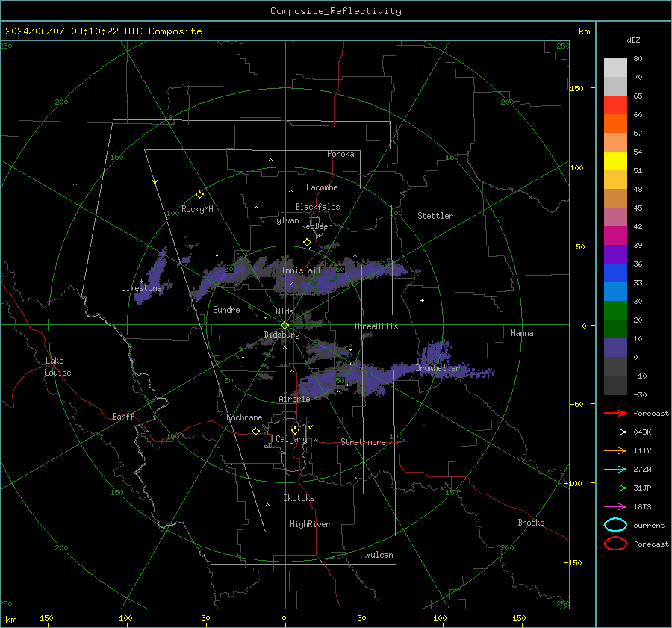Click the RockyMH label
Viewport: 672px width, 628px height.
point(197,209)
